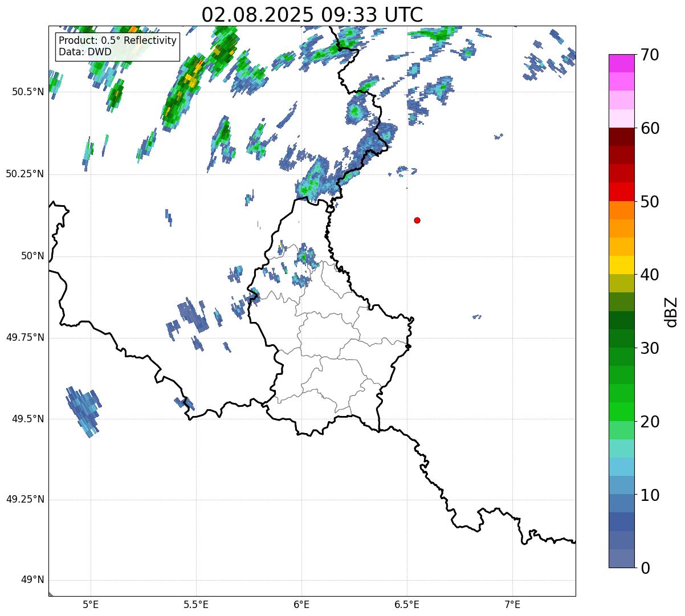Click the 50.5°N latitude label
The width and height of the screenshot is (685, 616).
27,92
